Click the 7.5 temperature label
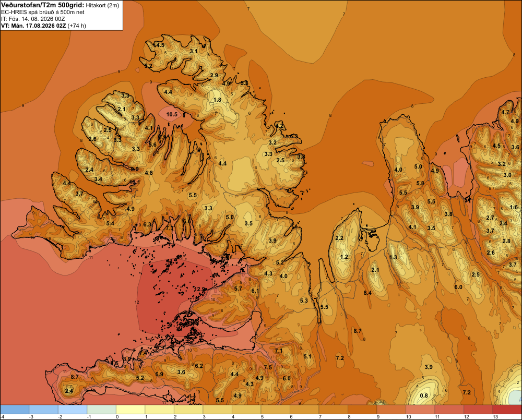The height and width of the screenshot is (420, 522). click(x=268, y=367)
